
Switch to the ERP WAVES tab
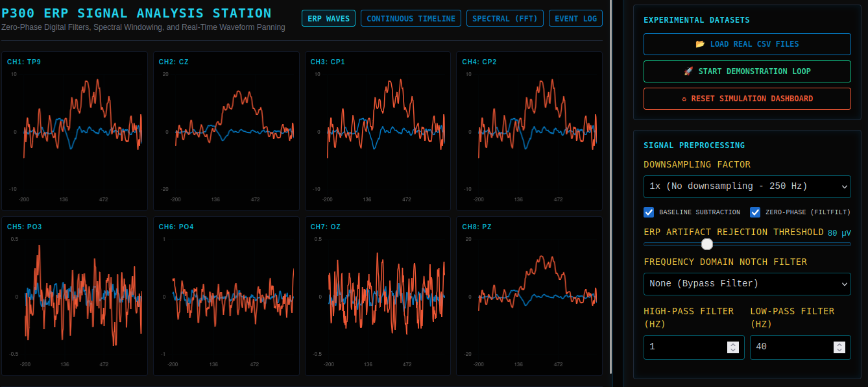(328, 19)
